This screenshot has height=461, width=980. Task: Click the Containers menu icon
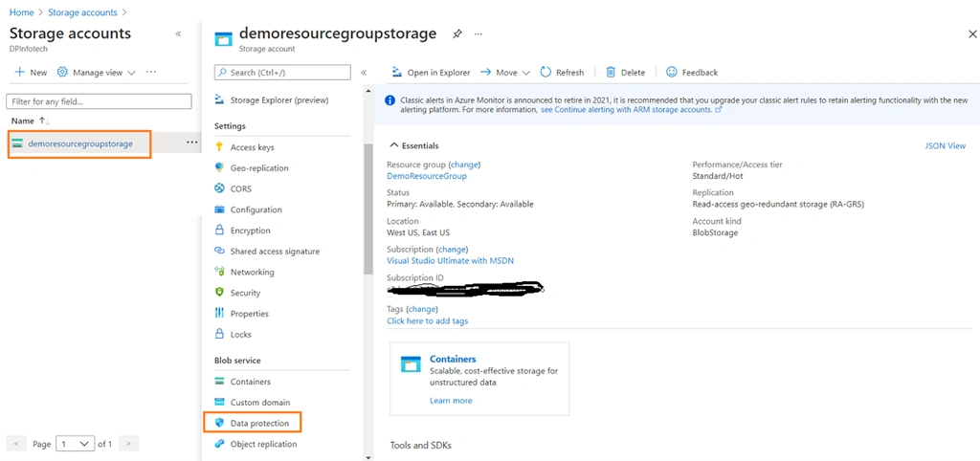click(x=219, y=381)
